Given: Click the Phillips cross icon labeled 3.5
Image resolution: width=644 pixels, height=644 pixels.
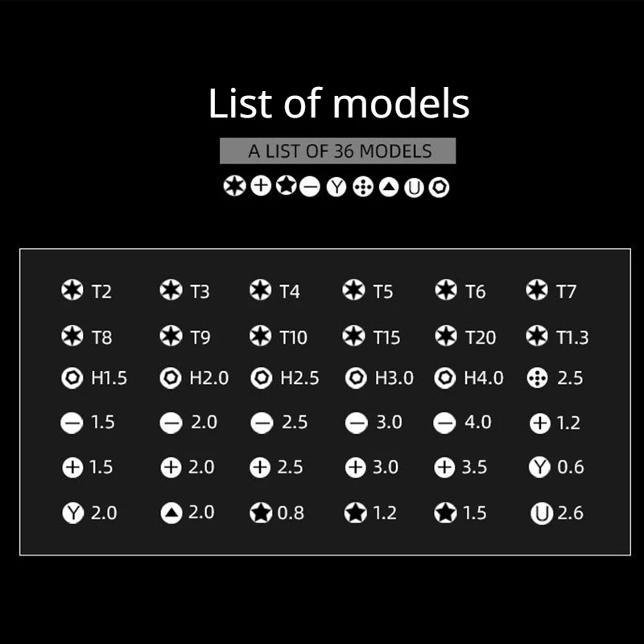Looking at the screenshot, I should point(444,467).
